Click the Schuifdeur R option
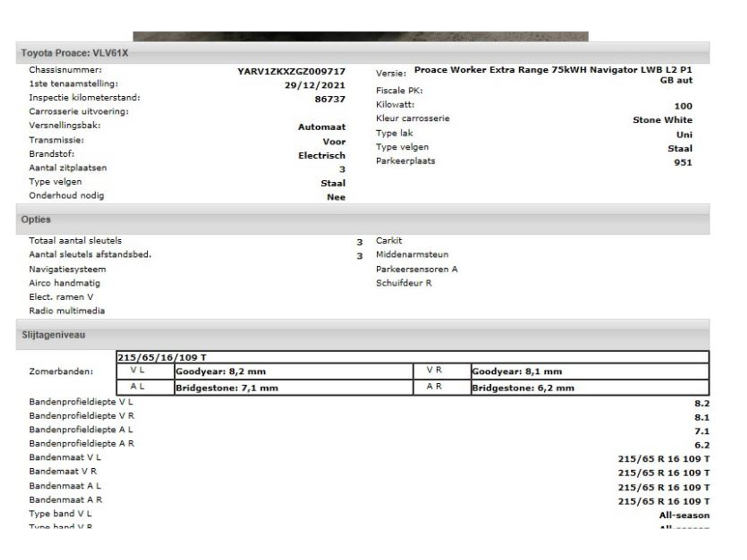This screenshot has width=747, height=560. (404, 283)
